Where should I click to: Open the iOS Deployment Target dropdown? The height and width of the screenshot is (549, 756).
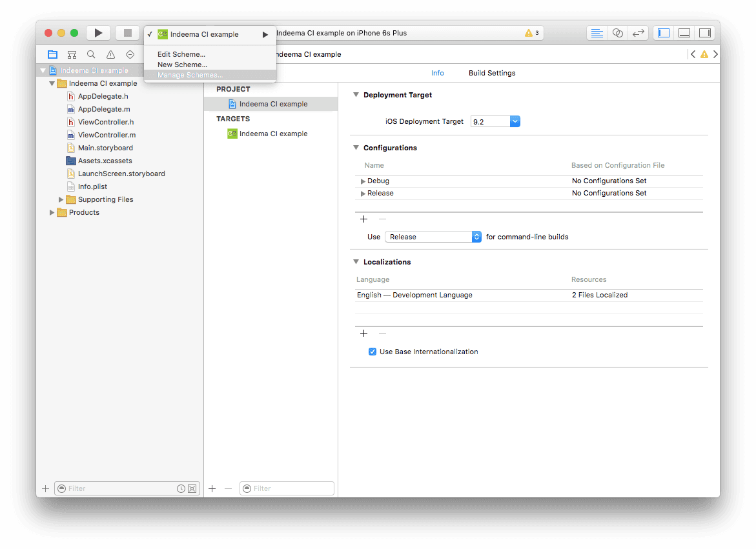click(515, 121)
